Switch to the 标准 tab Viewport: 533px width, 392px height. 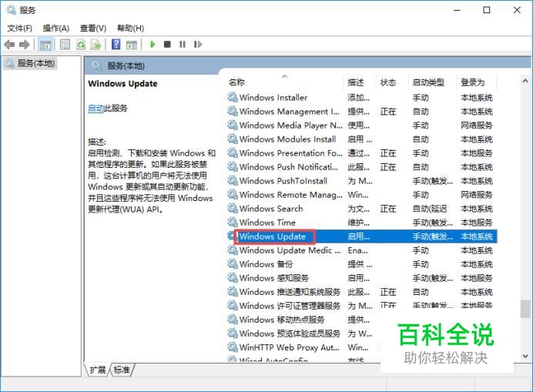[122, 370]
